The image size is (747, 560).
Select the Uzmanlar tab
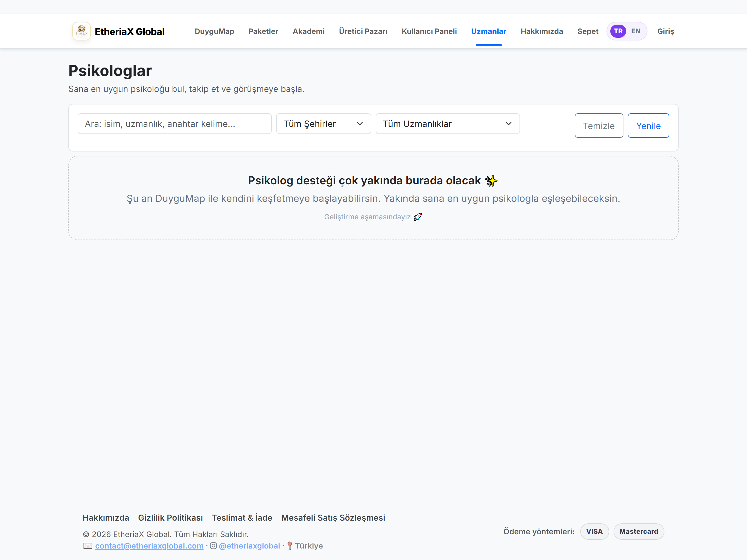tap(489, 31)
